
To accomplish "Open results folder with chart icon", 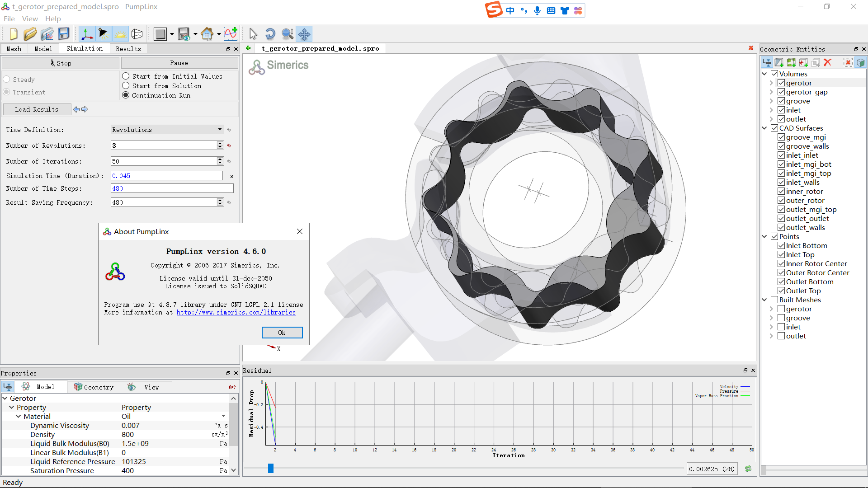I will 47,34.
